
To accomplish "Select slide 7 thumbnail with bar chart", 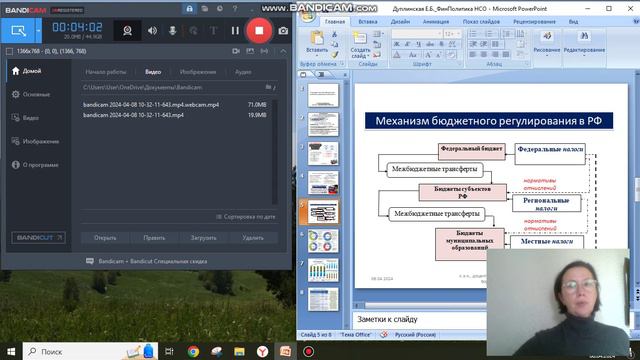I will click(323, 270).
